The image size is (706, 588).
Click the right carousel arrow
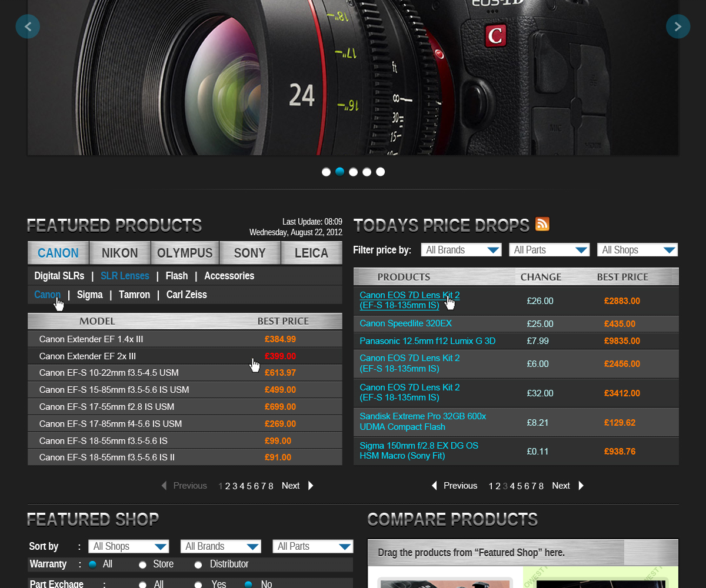(x=678, y=26)
